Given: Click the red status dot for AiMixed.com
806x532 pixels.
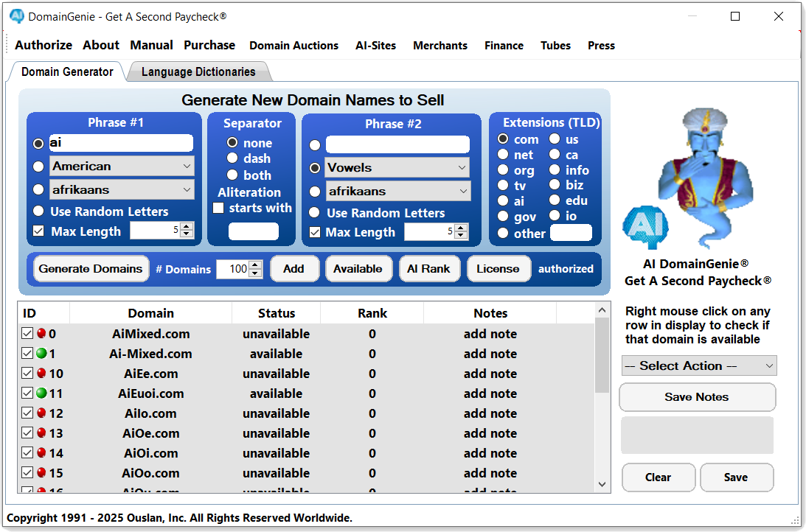Looking at the screenshot, I should 41,333.
